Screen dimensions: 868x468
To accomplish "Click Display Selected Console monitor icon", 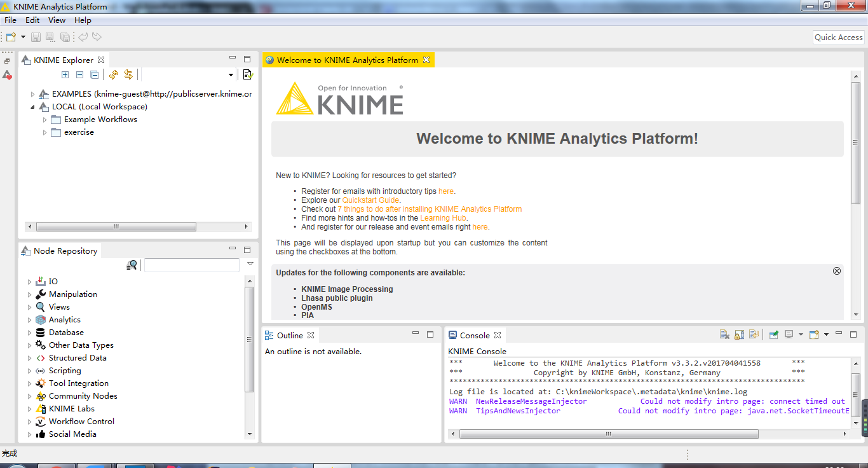I will tap(789, 334).
